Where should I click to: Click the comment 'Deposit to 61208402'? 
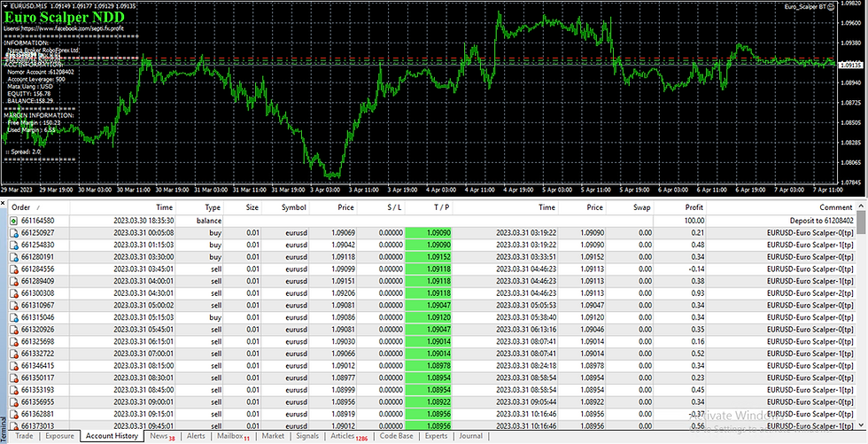[x=821, y=221]
